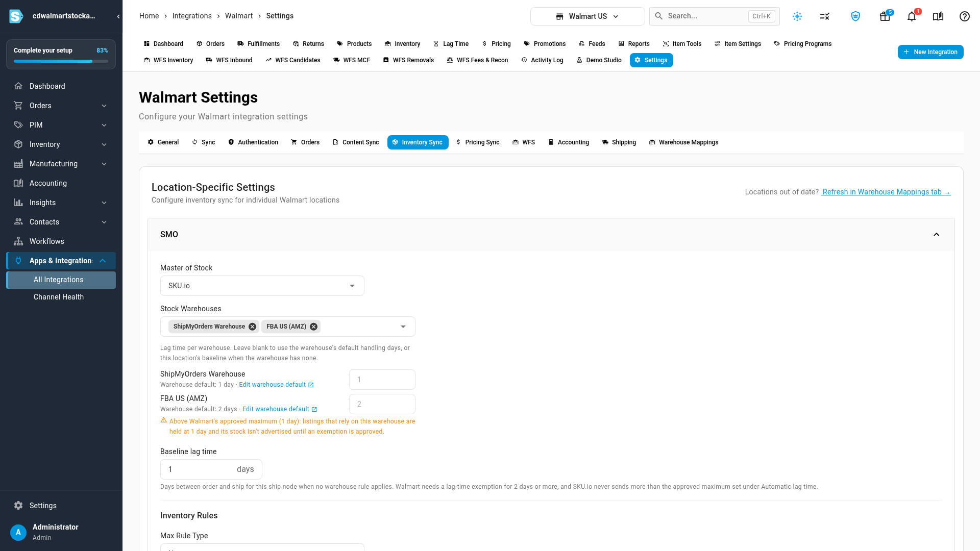980x551 pixels.
Task: Edit warehouse default for ShipMyOrders Warehouse
Action: pyautogui.click(x=276, y=385)
